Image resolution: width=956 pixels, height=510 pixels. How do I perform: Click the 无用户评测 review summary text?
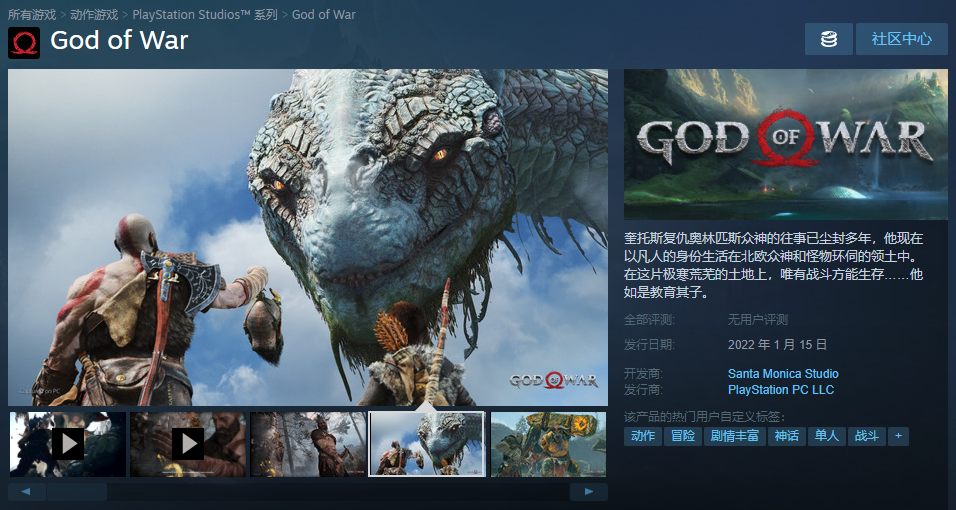point(758,320)
